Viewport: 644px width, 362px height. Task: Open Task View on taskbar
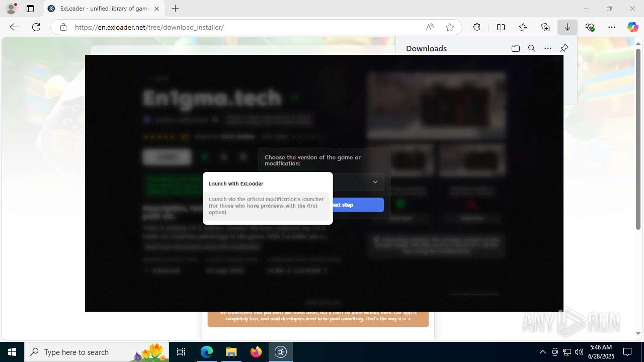182,352
